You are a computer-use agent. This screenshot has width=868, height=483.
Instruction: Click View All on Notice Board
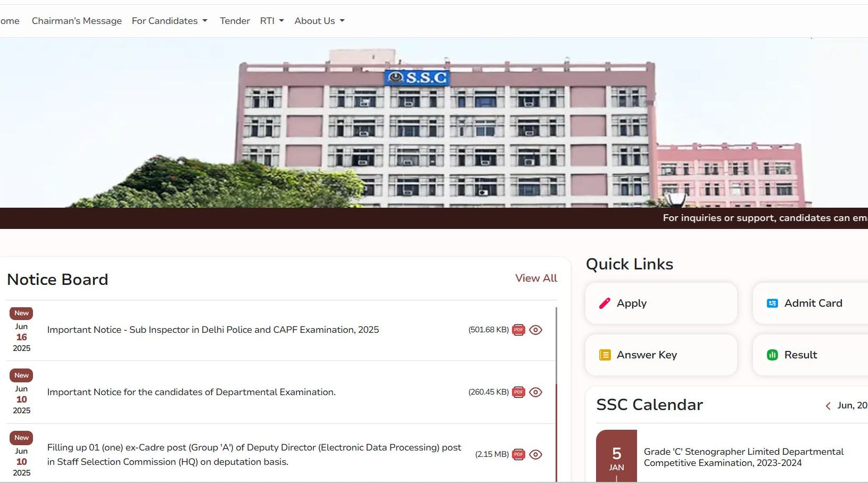point(536,278)
